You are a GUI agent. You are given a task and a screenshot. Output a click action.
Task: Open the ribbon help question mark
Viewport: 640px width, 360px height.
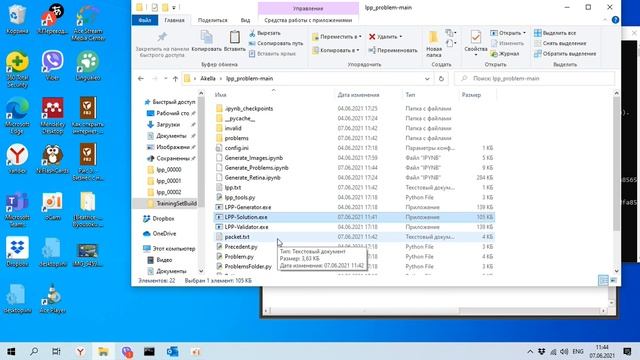[615, 20]
